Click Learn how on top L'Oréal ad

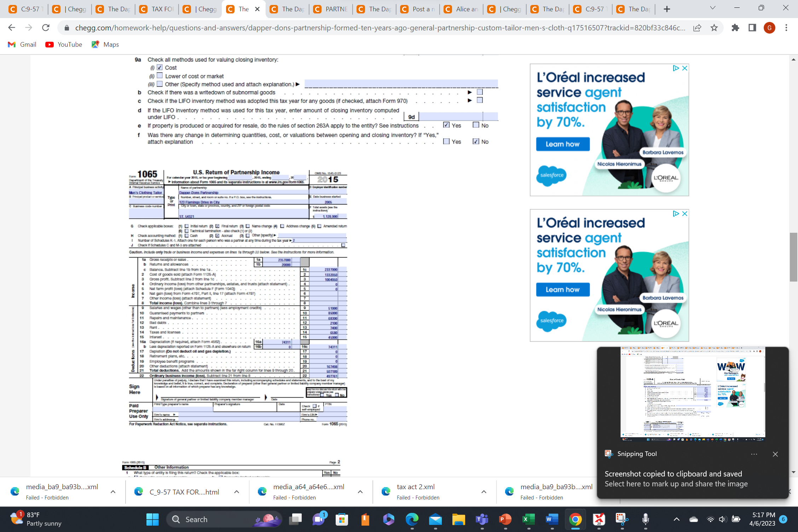coord(562,144)
